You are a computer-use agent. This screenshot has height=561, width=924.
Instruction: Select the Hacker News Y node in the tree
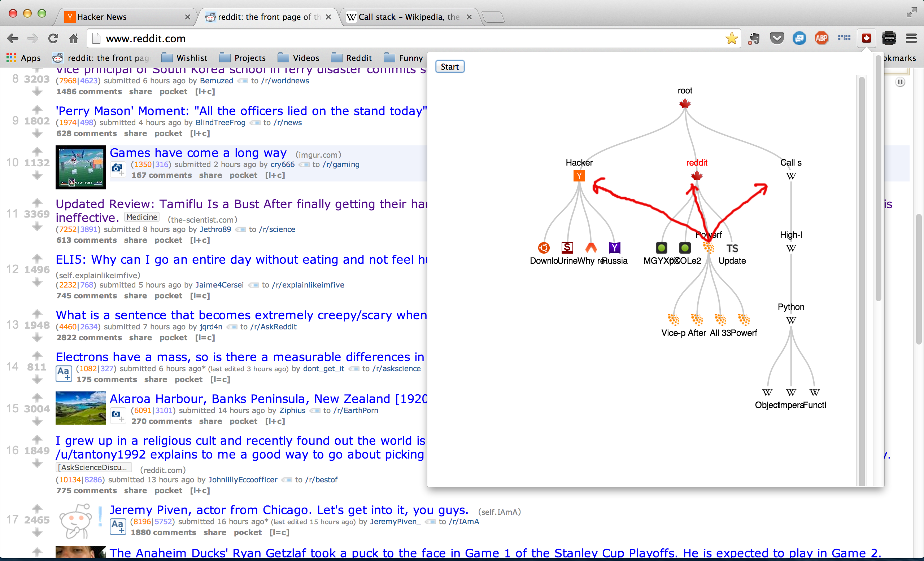click(x=579, y=176)
